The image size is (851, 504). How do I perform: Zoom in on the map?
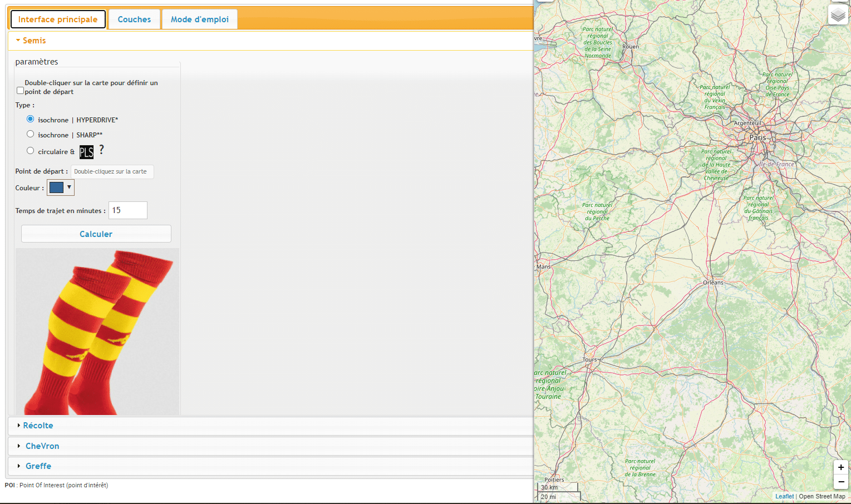(840, 467)
